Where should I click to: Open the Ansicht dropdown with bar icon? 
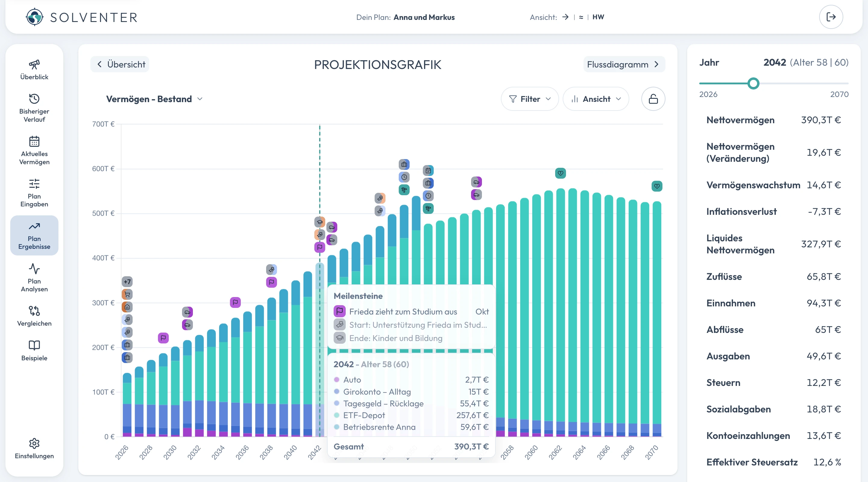tap(596, 99)
